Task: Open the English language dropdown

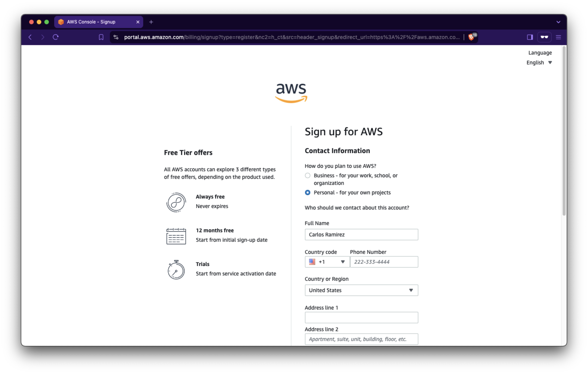Action: [539, 63]
